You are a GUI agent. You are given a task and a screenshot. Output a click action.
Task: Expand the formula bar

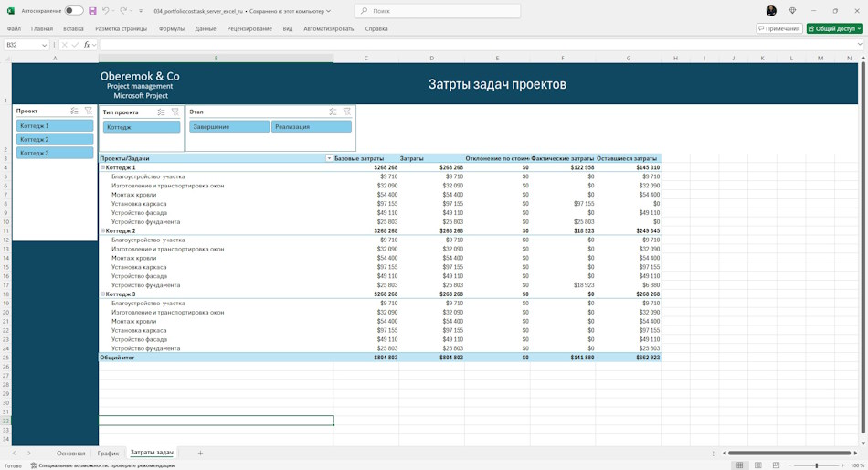860,44
